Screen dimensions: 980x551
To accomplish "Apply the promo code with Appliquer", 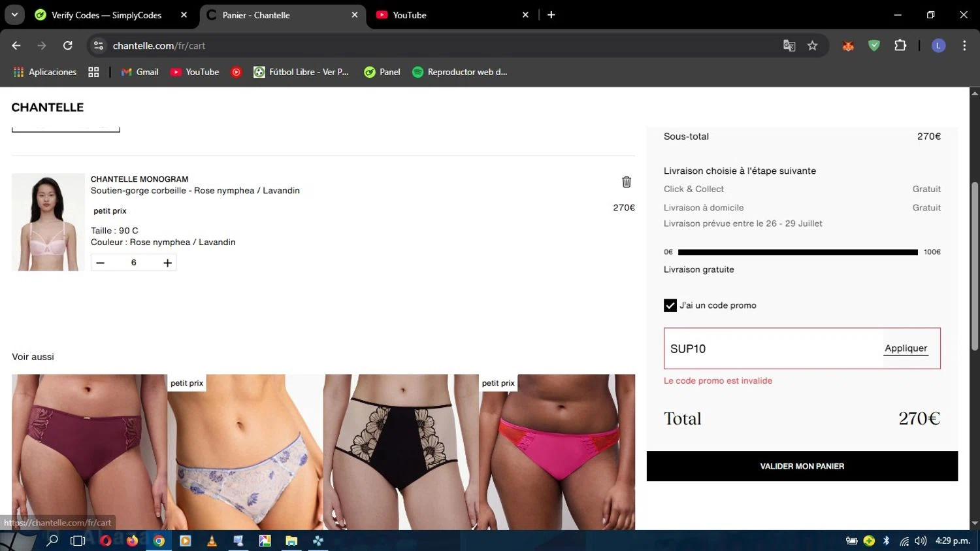I will coord(906,348).
